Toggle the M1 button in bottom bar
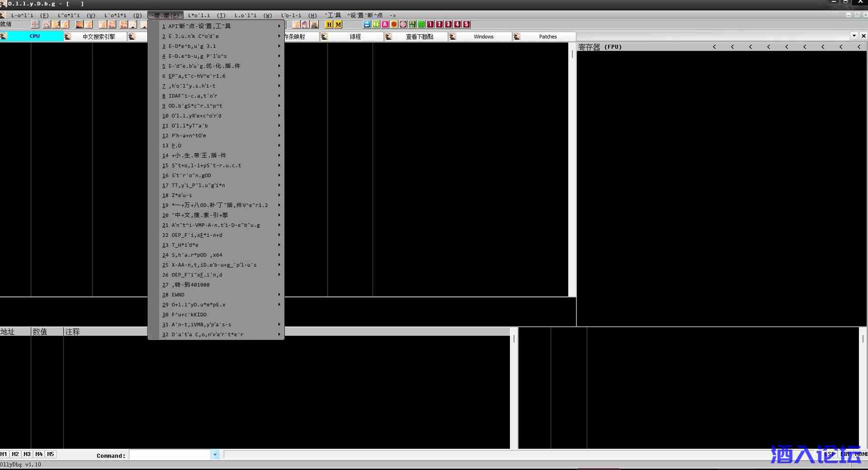Screen dimensions: 868x470 (x=4, y=454)
